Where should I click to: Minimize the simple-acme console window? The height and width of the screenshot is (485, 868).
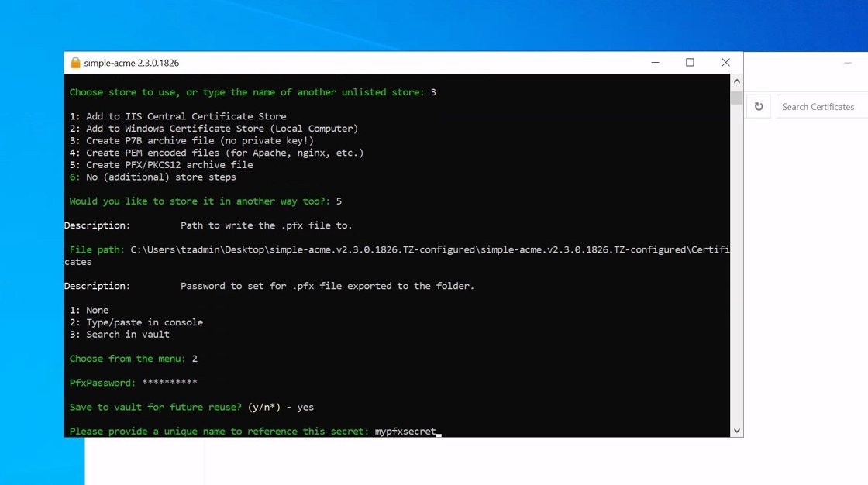point(656,63)
